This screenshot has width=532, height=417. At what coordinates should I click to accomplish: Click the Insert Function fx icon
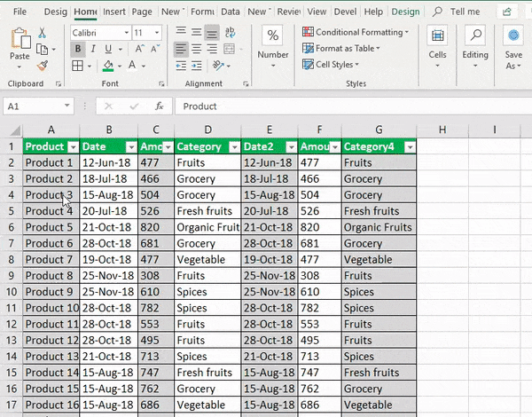coord(159,106)
